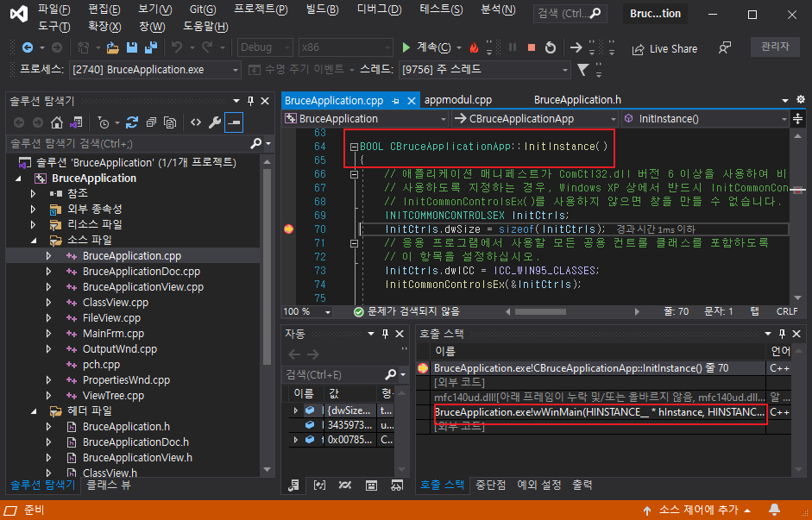Image resolution: width=812 pixels, height=520 pixels.
Task: Switch to 클래스 뷰 tab
Action: (108, 485)
